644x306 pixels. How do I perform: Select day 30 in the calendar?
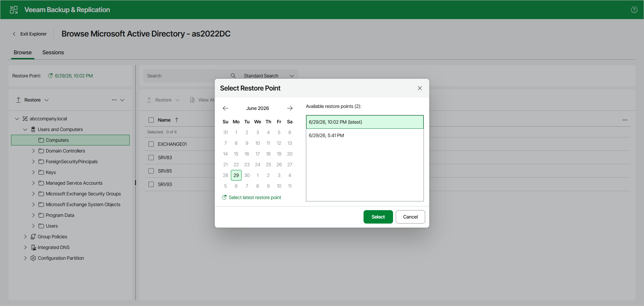pyautogui.click(x=247, y=175)
